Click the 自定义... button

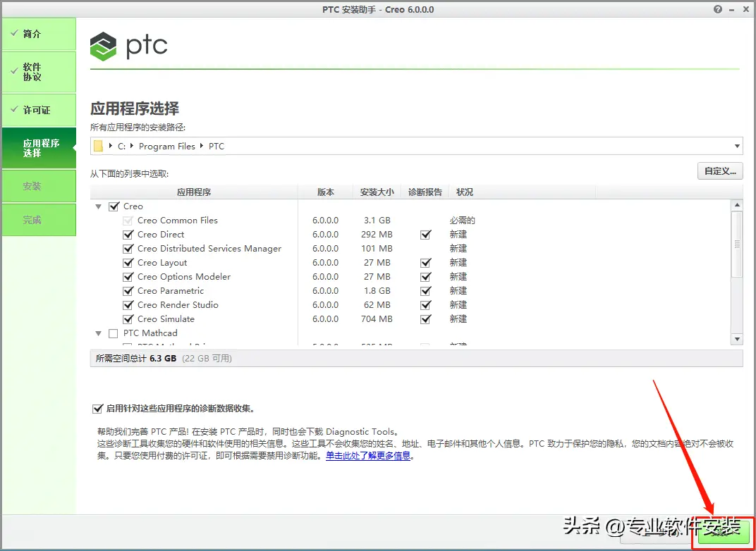click(720, 171)
